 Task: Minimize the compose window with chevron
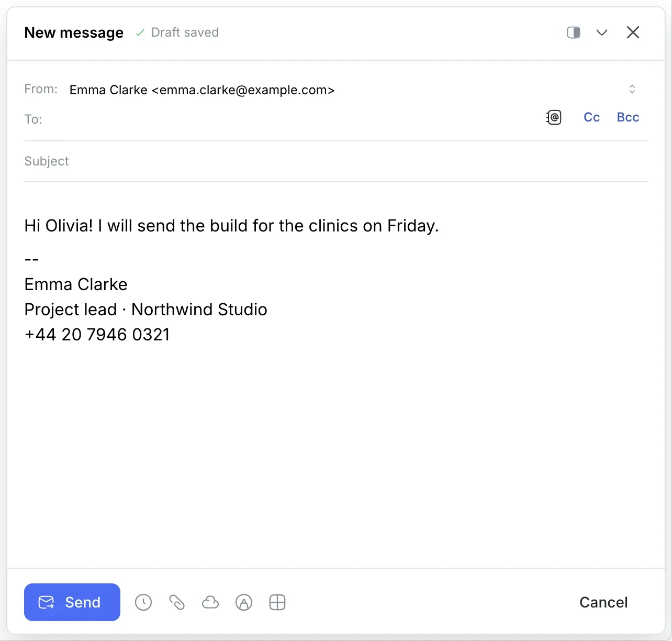pos(602,32)
